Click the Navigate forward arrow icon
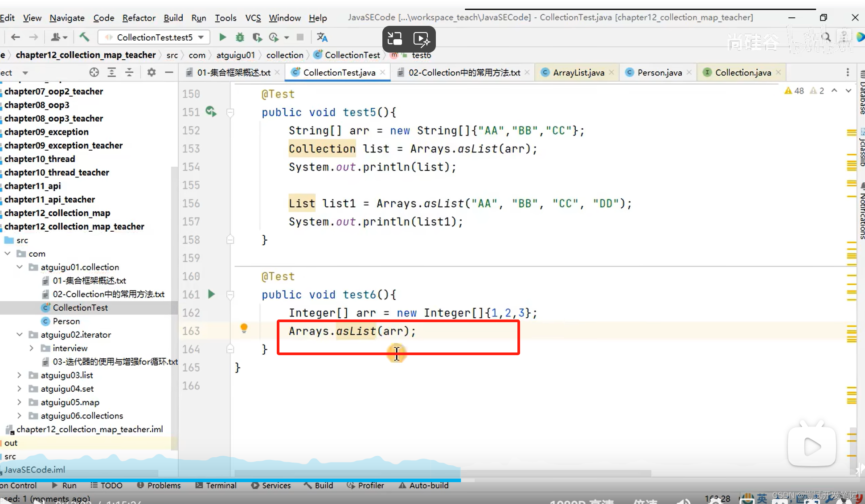The image size is (865, 504). 33,38
